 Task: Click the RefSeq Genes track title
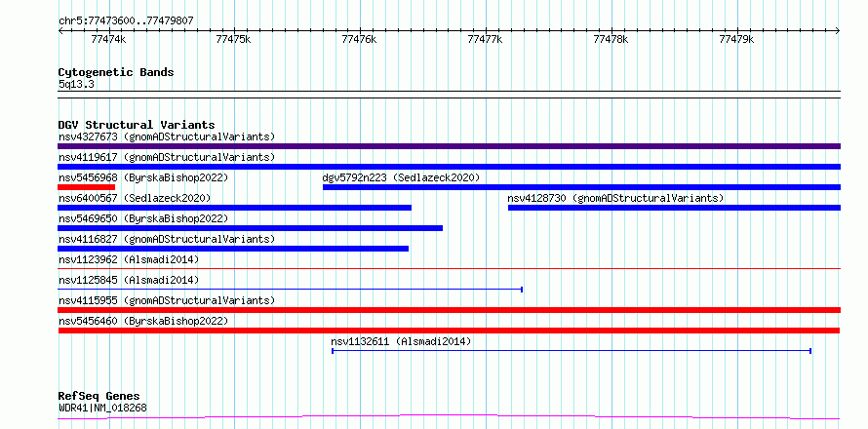click(99, 396)
